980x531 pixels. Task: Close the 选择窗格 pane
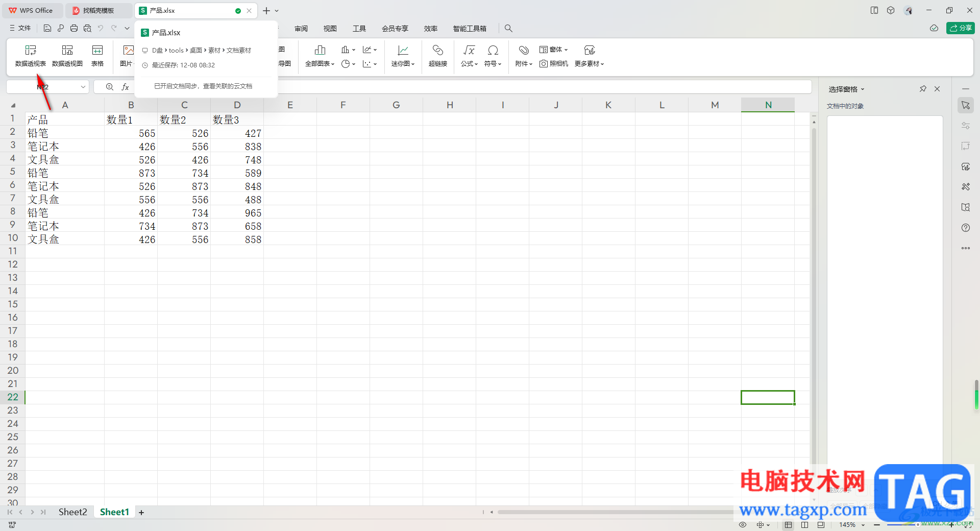point(937,89)
